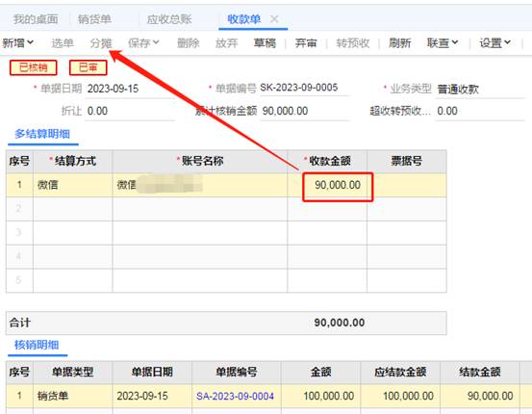The image size is (532, 414).
Task: Open sales order link SA-2023-09-0004
Action: click(235, 396)
